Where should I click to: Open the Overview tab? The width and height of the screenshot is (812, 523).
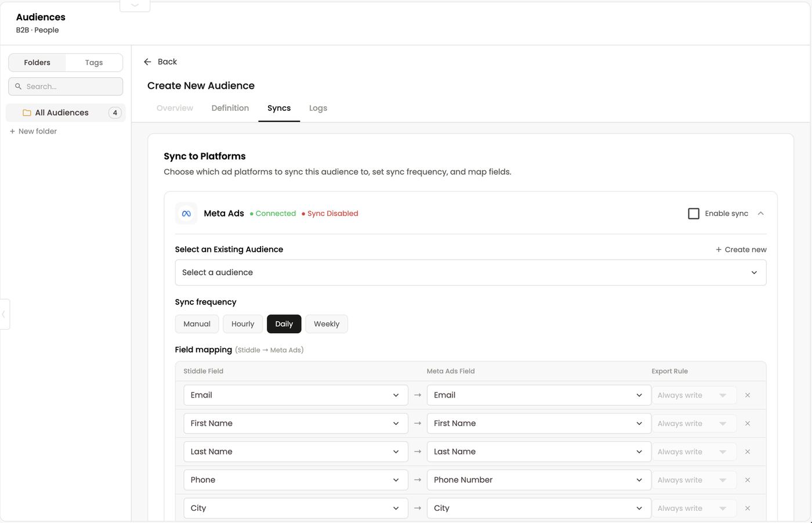click(175, 108)
